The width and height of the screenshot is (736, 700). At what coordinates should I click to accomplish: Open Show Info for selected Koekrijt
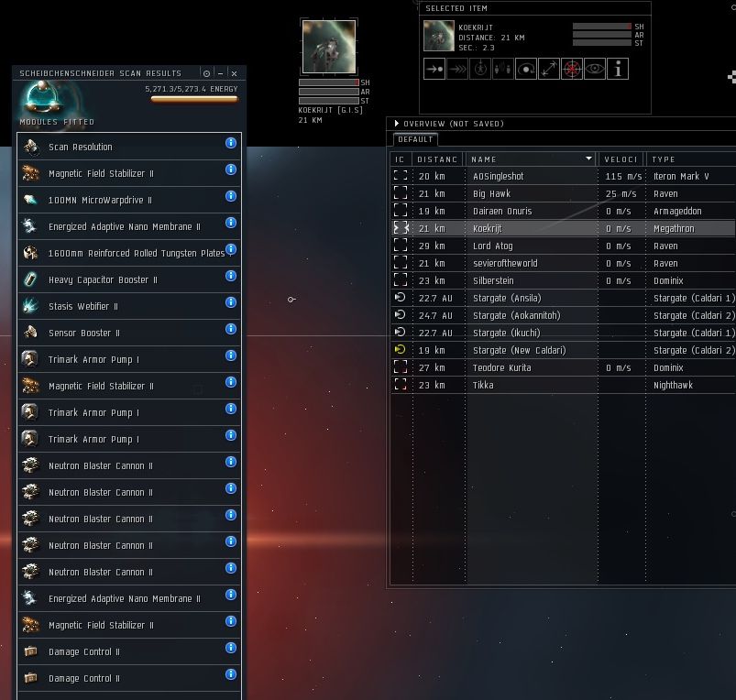618,69
